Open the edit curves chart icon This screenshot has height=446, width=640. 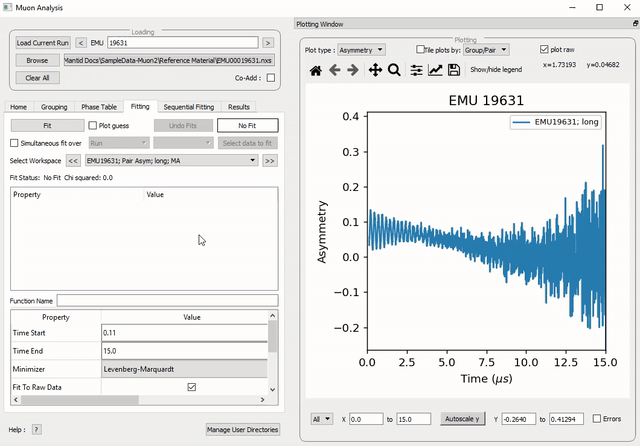[x=436, y=70]
